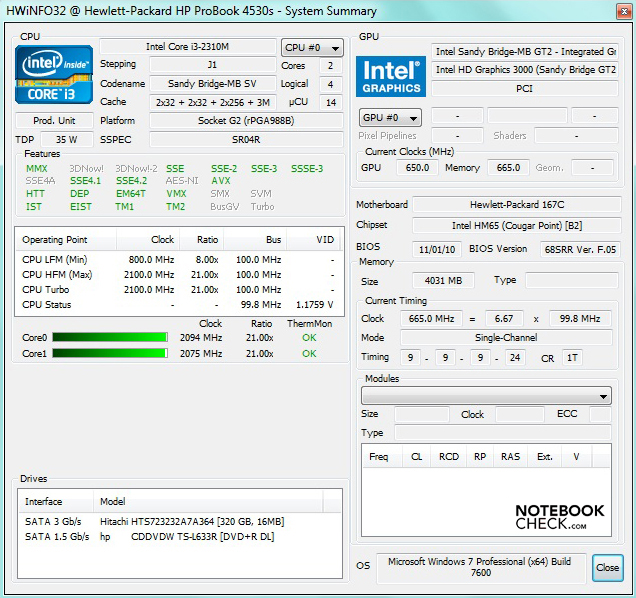
Task: Click the EM64T feature label
Action: coord(131,194)
